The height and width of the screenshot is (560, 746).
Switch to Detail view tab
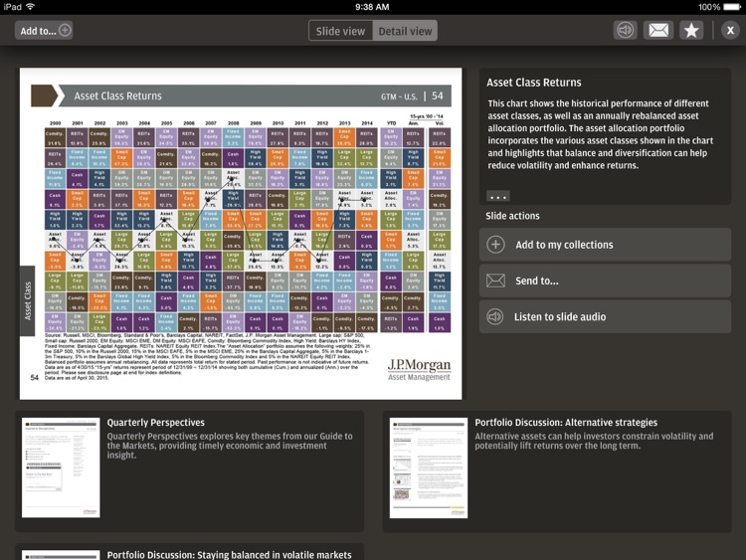pyautogui.click(x=405, y=31)
